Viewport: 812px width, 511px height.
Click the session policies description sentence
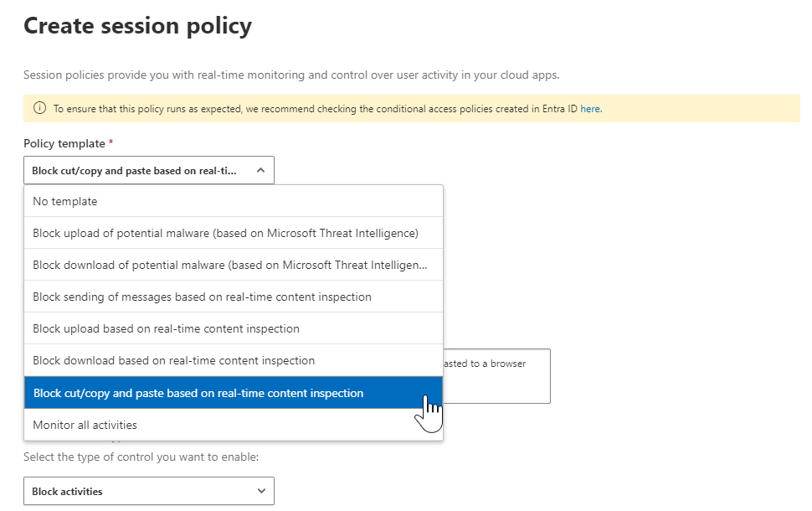[291, 75]
